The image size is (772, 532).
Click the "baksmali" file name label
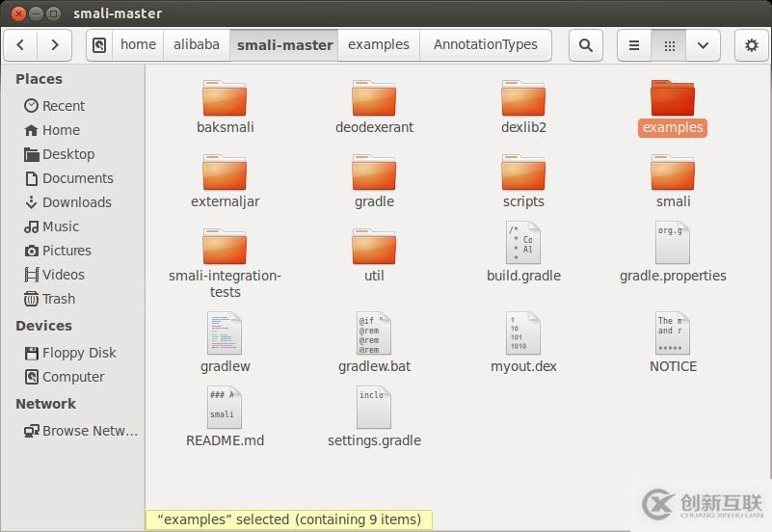pos(225,127)
